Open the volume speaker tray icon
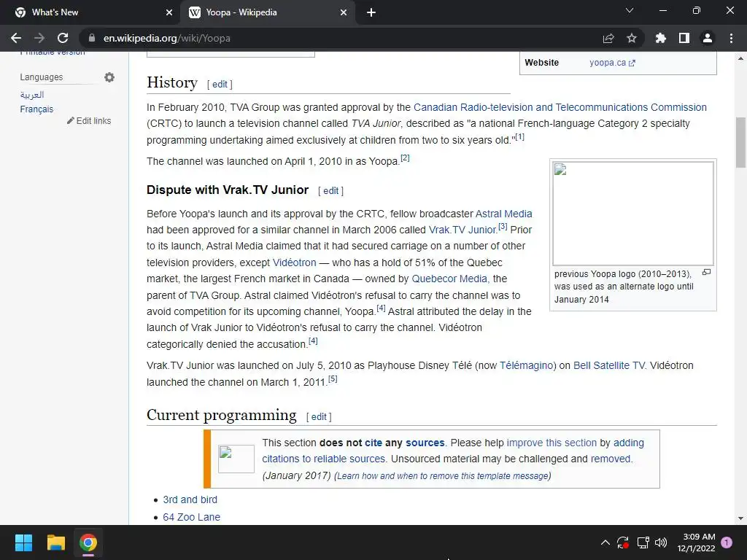Image resolution: width=747 pixels, height=560 pixels. [x=661, y=542]
